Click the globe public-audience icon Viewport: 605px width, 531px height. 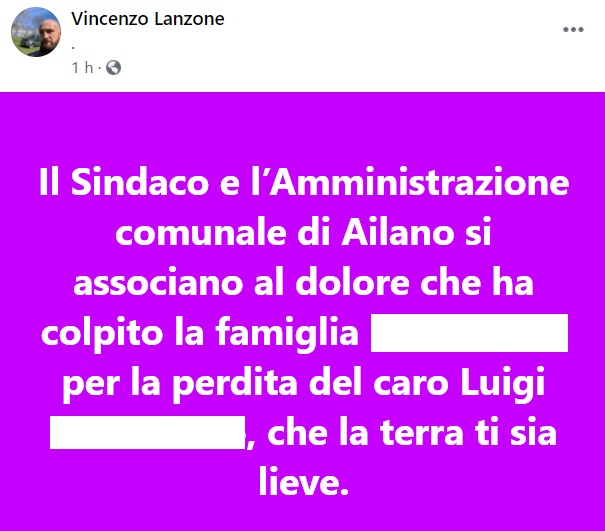click(113, 68)
